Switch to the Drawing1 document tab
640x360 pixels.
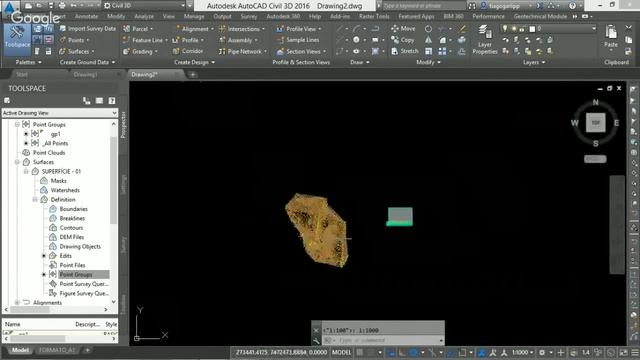85,74
